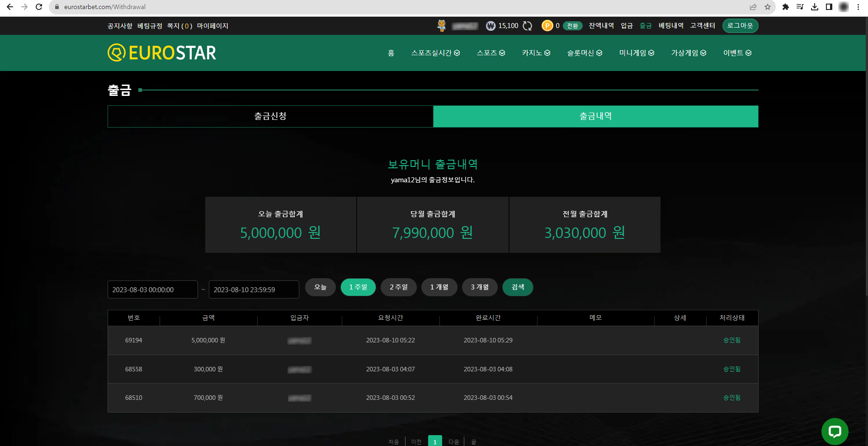Open 베팅내역 link

point(671,26)
